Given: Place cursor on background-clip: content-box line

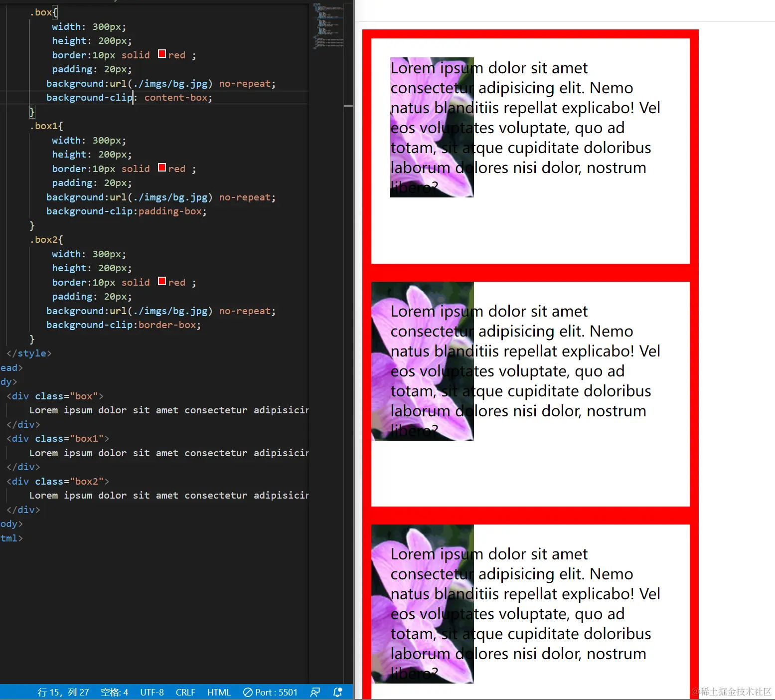Looking at the screenshot, I should coord(130,98).
